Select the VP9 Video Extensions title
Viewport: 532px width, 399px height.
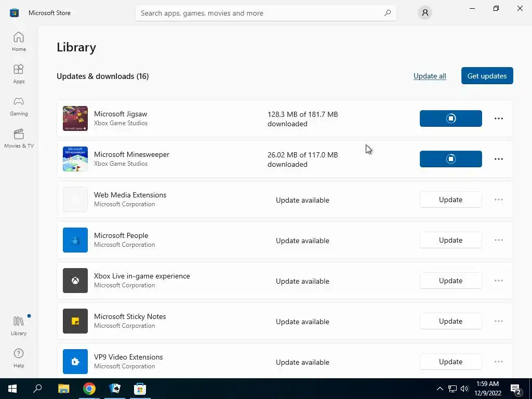(x=128, y=357)
